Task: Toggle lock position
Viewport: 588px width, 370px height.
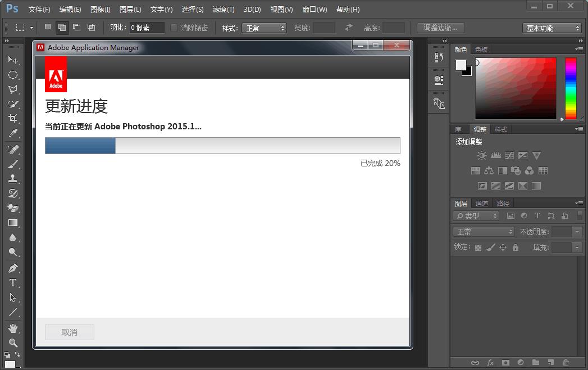Action: coord(503,247)
